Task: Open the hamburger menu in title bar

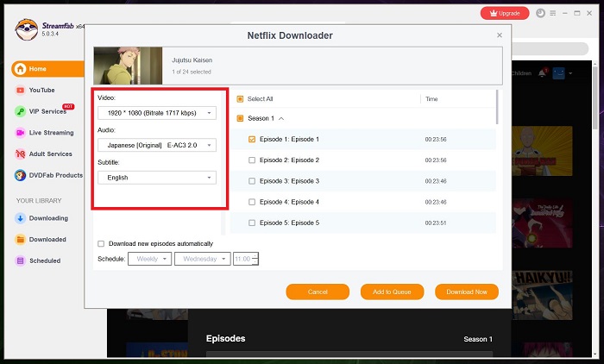Action: [553, 13]
